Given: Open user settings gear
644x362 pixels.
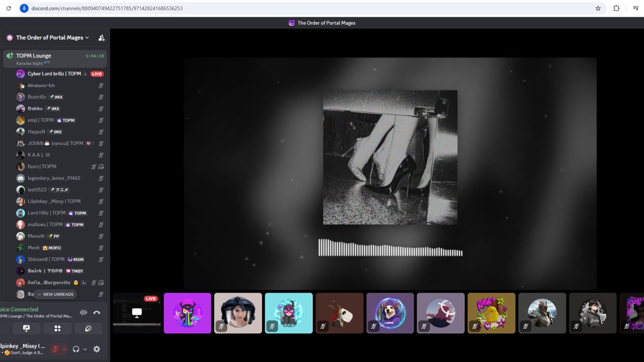Looking at the screenshot, I should (97, 349).
